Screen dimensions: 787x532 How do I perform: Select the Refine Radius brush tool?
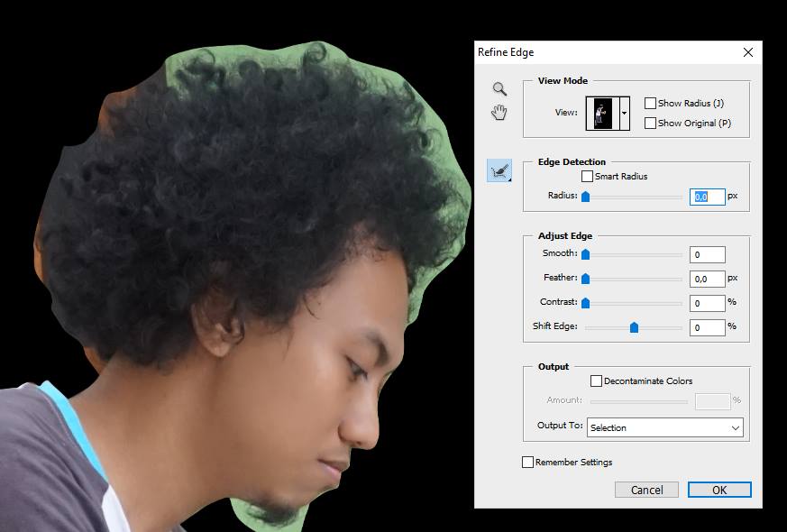pos(498,170)
